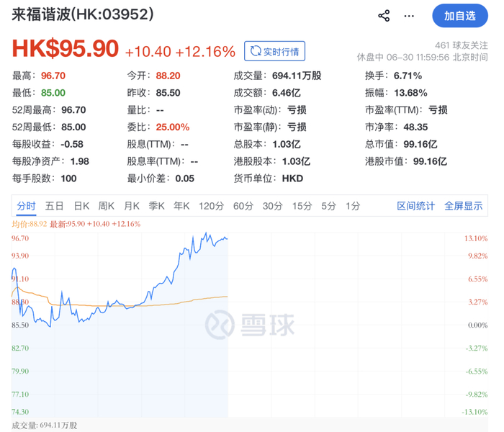Open the 区间统计 link

[x=416, y=206]
